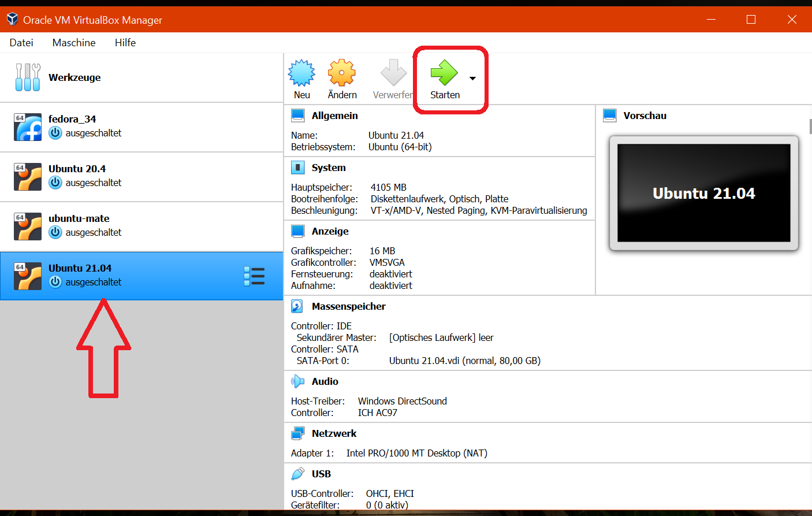The width and height of the screenshot is (812, 516).
Task: Select the Werkzeuge tools icon
Action: click(28, 77)
